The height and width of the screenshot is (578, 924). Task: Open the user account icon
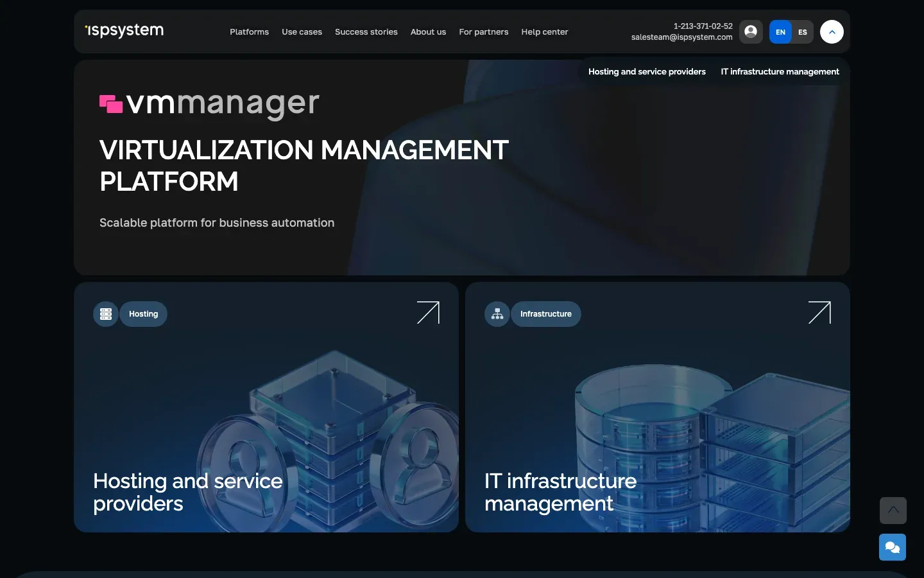click(751, 31)
